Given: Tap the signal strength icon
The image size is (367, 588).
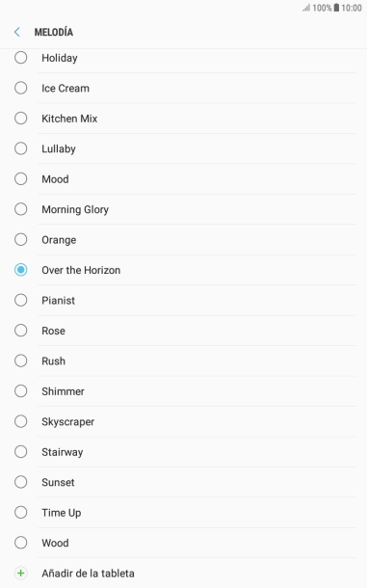Looking at the screenshot, I should coord(306,8).
